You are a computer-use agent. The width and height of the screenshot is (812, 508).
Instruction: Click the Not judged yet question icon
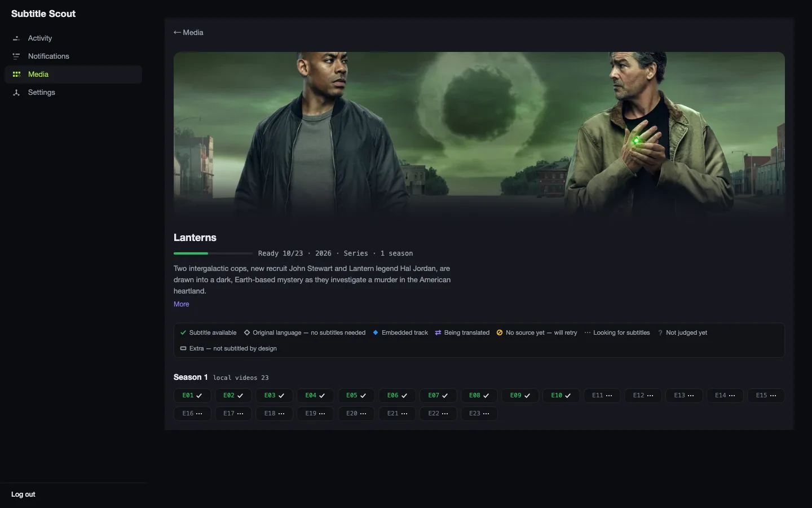coord(660,333)
